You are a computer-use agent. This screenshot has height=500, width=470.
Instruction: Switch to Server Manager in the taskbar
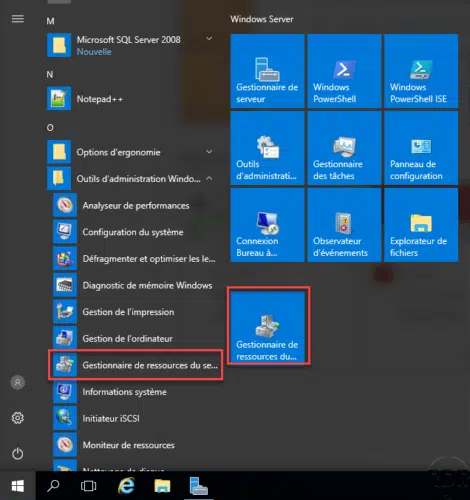pyautogui.click(x=199, y=486)
